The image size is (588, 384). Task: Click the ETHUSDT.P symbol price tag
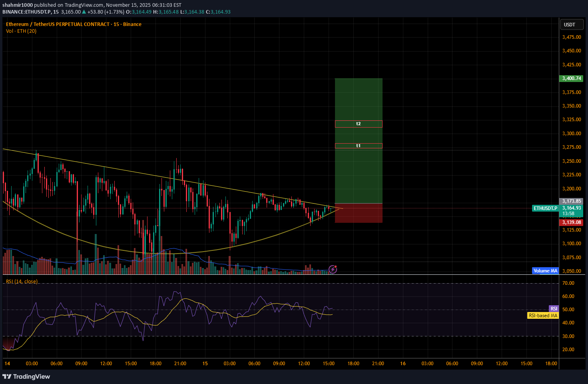(x=545, y=208)
